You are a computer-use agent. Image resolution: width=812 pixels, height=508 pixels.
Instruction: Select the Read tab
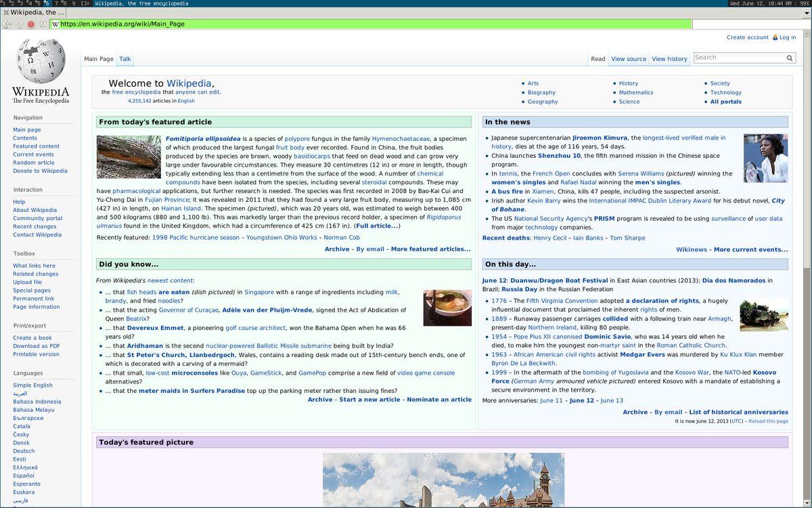(598, 59)
